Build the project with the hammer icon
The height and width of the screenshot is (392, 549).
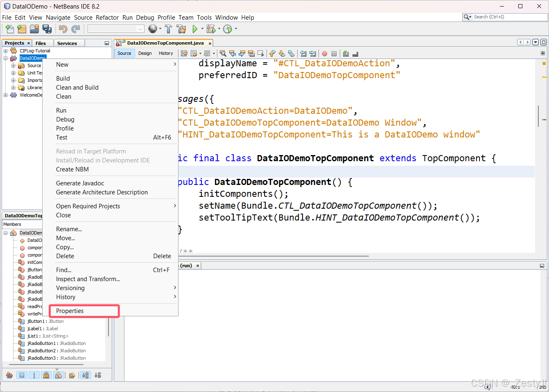[168, 29]
